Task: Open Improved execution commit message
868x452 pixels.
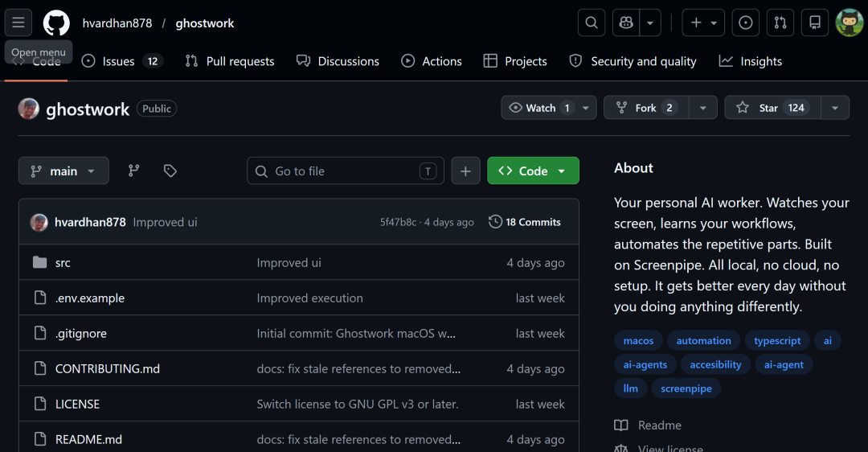Action: click(x=310, y=298)
